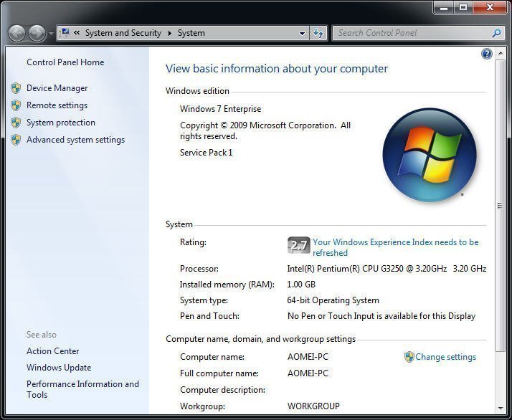Image resolution: width=512 pixels, height=420 pixels.
Task: Open the address bar history dropdown arrow
Action: pyautogui.click(x=303, y=33)
